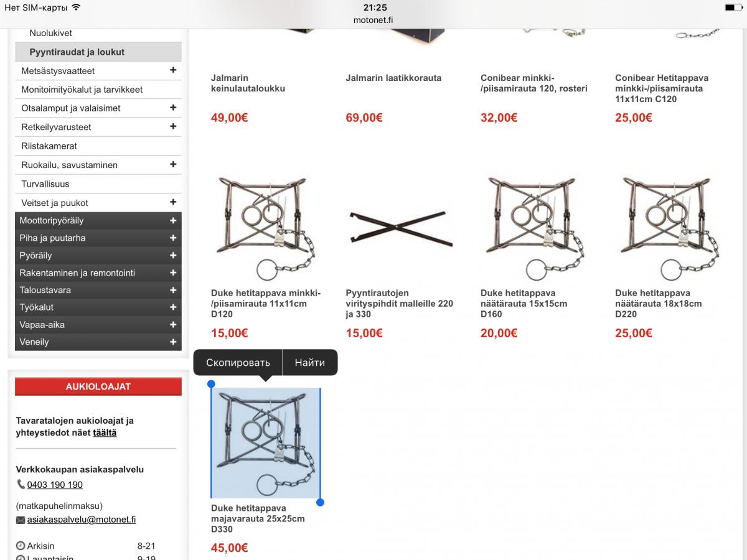Tap the Wi-Fi icon in status bar
This screenshot has height=560, width=747.
[76, 7]
